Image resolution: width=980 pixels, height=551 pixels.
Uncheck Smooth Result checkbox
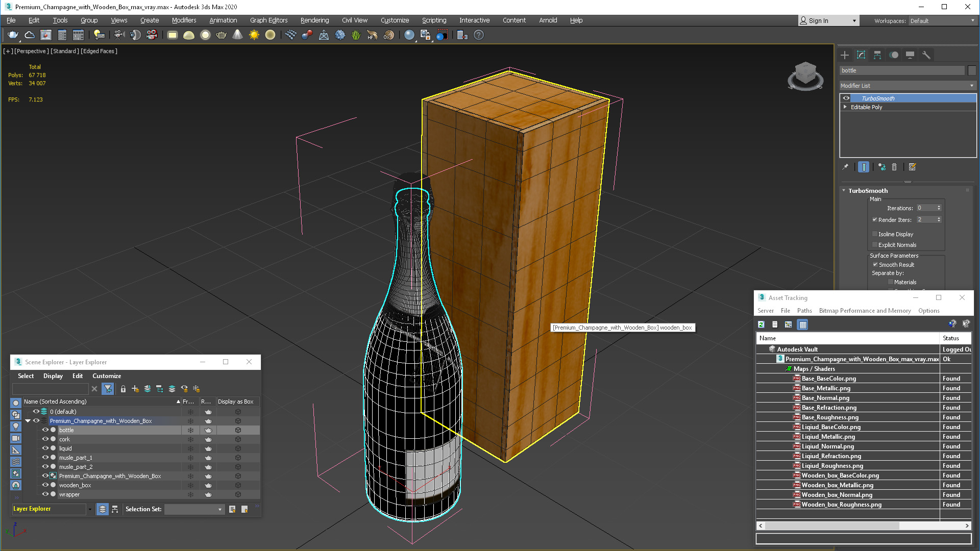coord(875,265)
